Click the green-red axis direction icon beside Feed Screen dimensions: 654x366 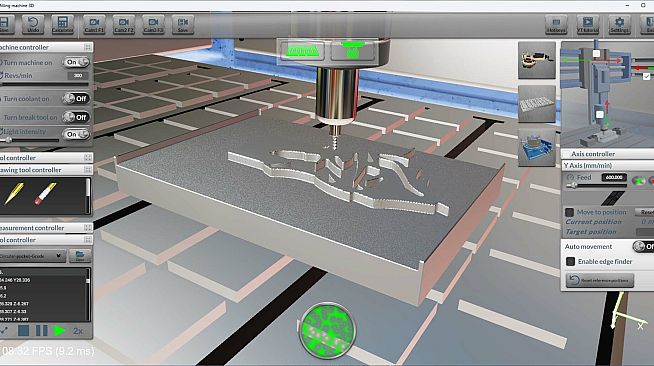coord(639,181)
